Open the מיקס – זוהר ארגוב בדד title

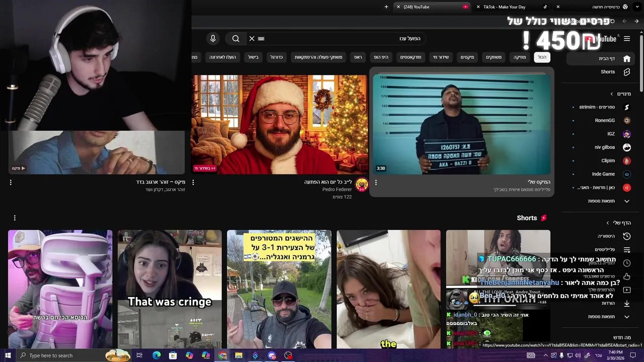tap(160, 182)
